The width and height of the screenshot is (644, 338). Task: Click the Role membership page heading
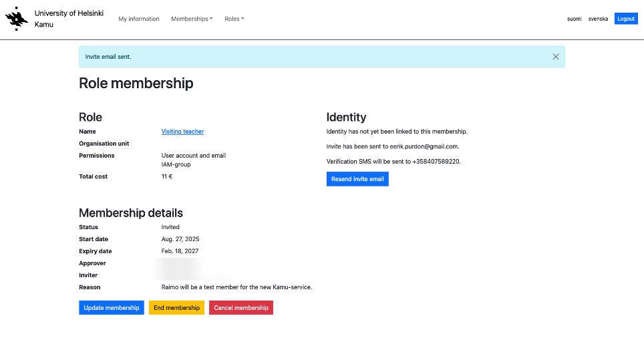[x=136, y=83]
